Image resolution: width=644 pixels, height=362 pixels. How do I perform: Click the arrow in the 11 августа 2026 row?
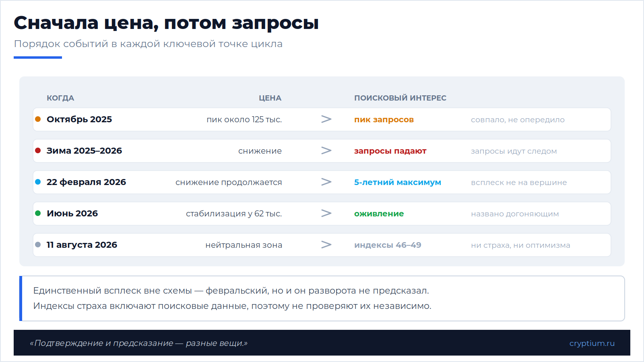pos(326,245)
